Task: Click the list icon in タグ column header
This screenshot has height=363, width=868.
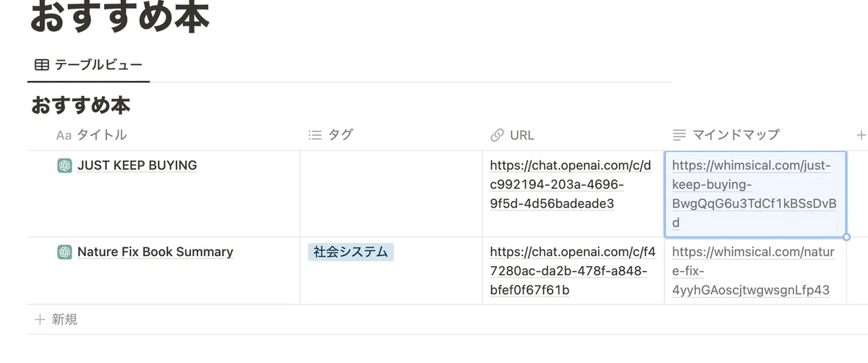Action: click(x=315, y=135)
